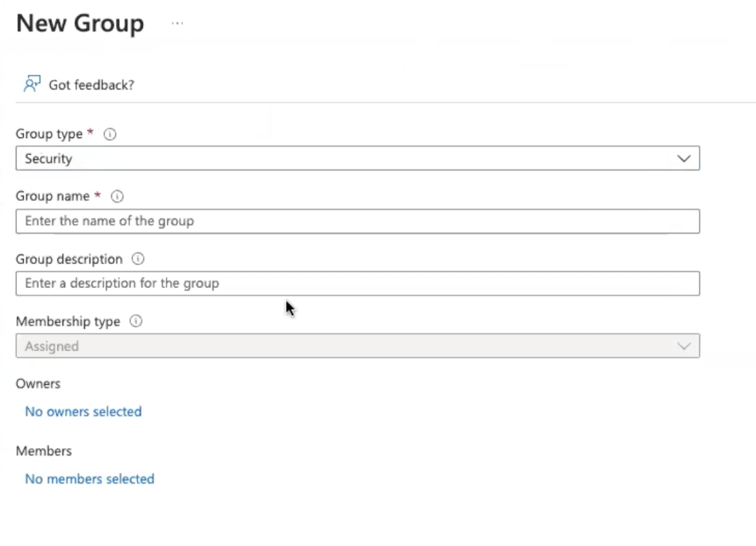View the Group description info icon

(x=137, y=259)
